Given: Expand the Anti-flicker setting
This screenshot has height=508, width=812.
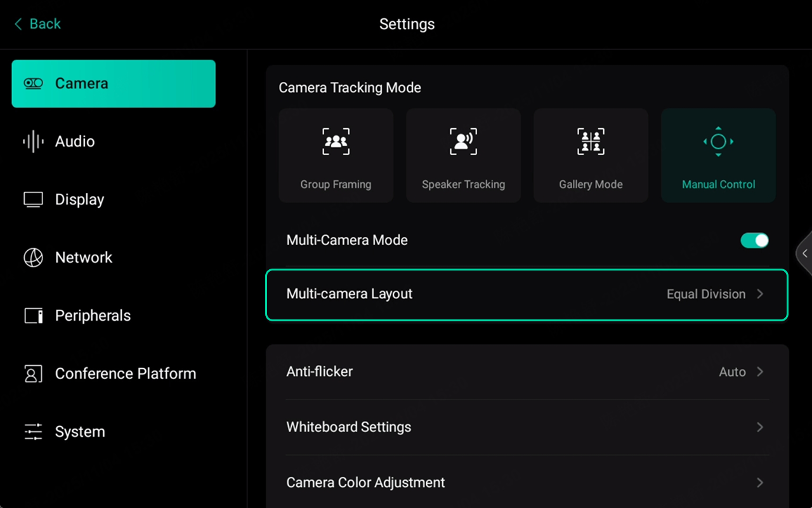Looking at the screenshot, I should click(x=760, y=371).
